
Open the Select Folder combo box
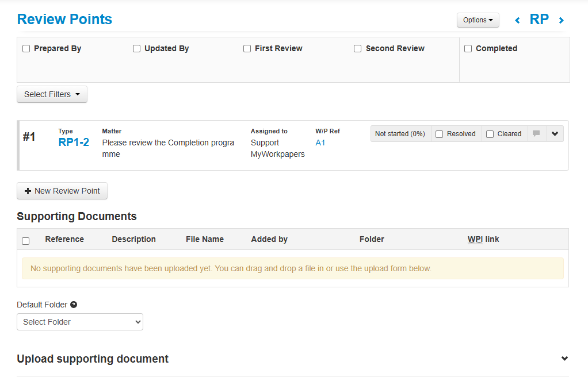coord(80,322)
